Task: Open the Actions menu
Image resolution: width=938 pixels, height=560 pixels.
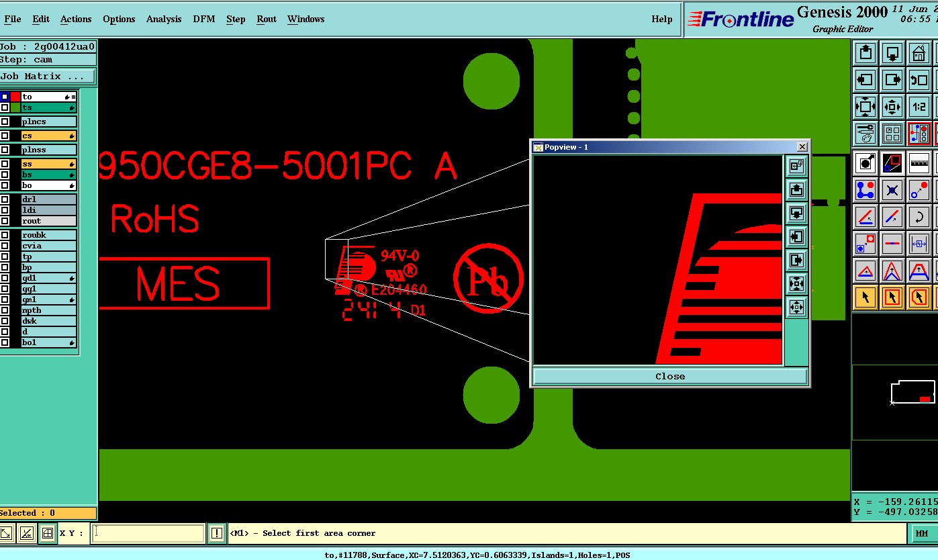Action: click(x=76, y=19)
